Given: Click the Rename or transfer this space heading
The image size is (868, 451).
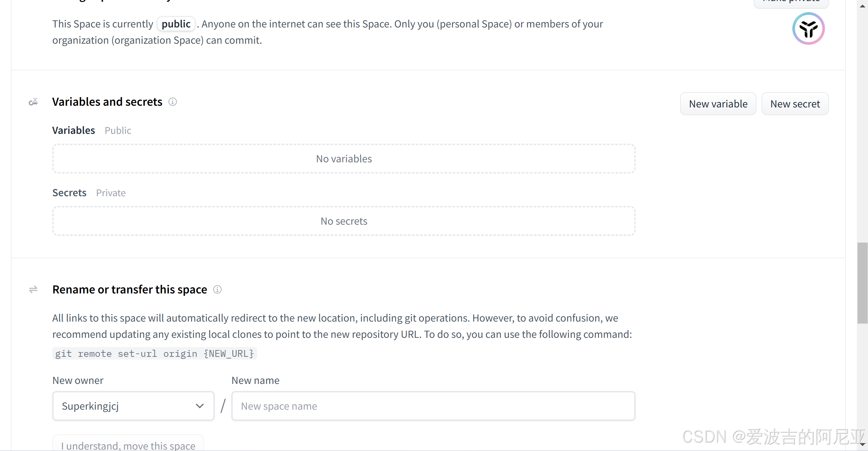Looking at the screenshot, I should (x=130, y=290).
